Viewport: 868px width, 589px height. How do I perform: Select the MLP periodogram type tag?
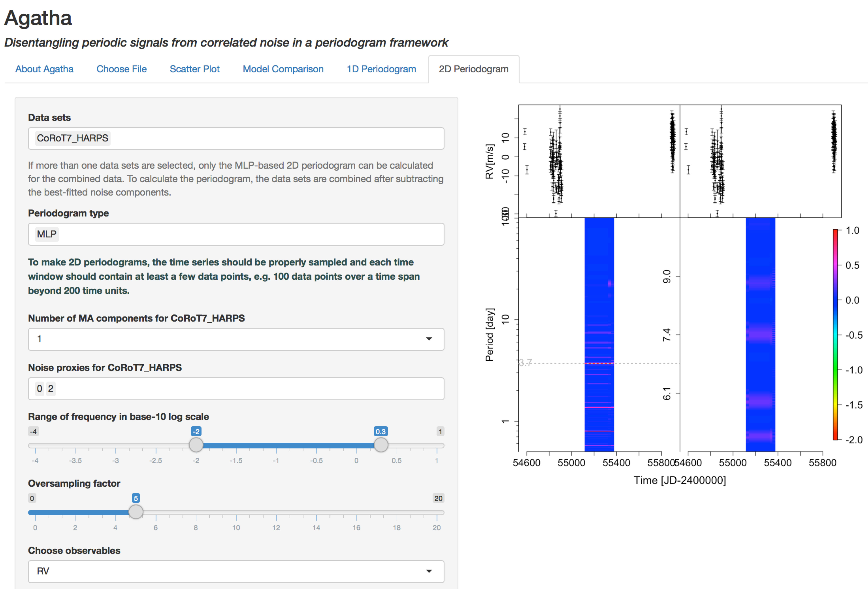47,234
